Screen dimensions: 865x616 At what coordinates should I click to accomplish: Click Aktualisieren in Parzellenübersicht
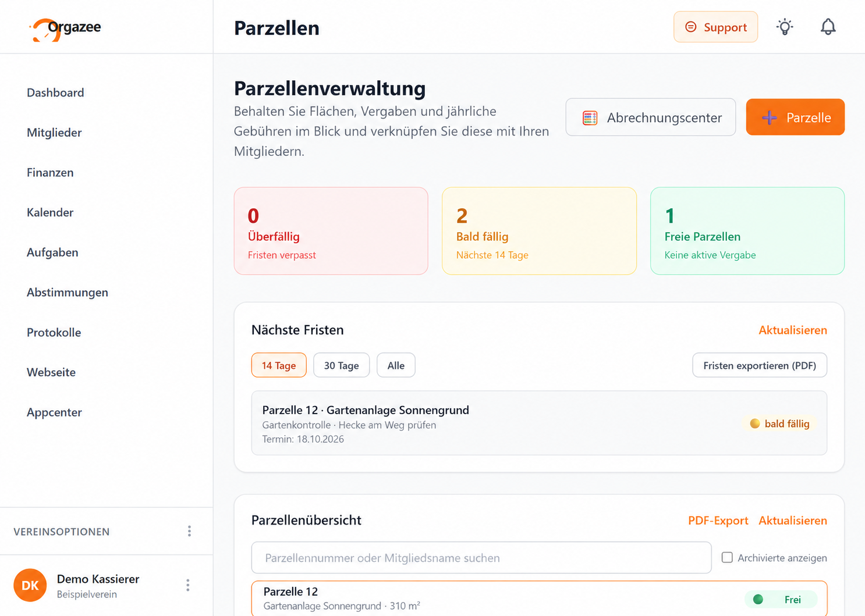tap(793, 521)
